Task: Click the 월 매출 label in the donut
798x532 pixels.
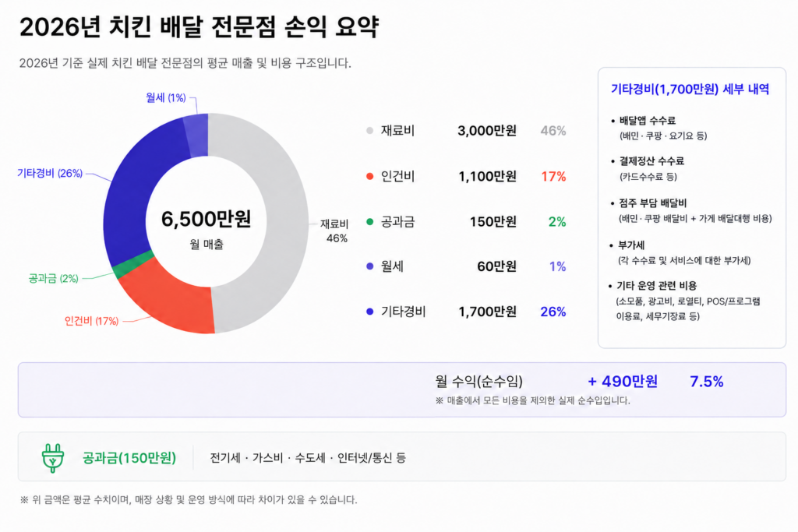Action: point(207,245)
